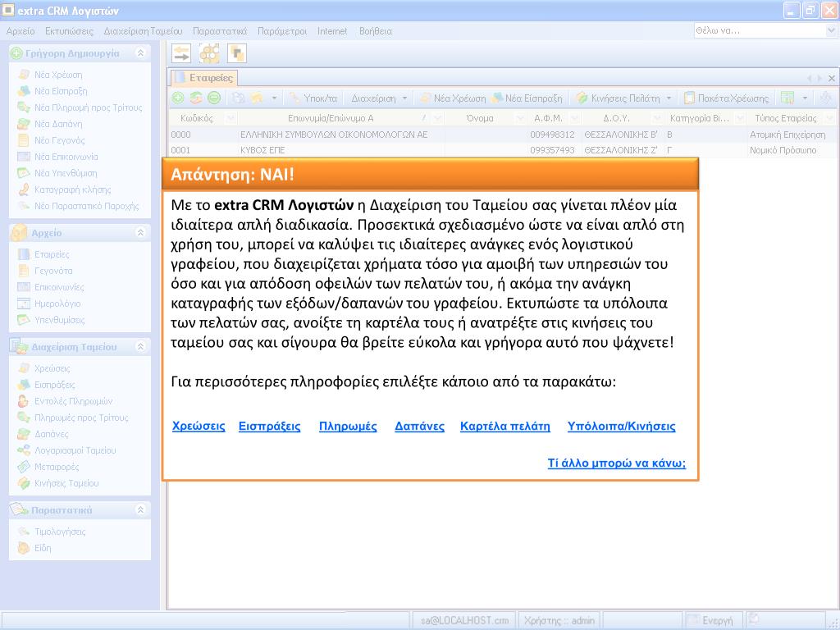Open the Internet menu
The width and height of the screenshot is (840, 630).
(332, 31)
